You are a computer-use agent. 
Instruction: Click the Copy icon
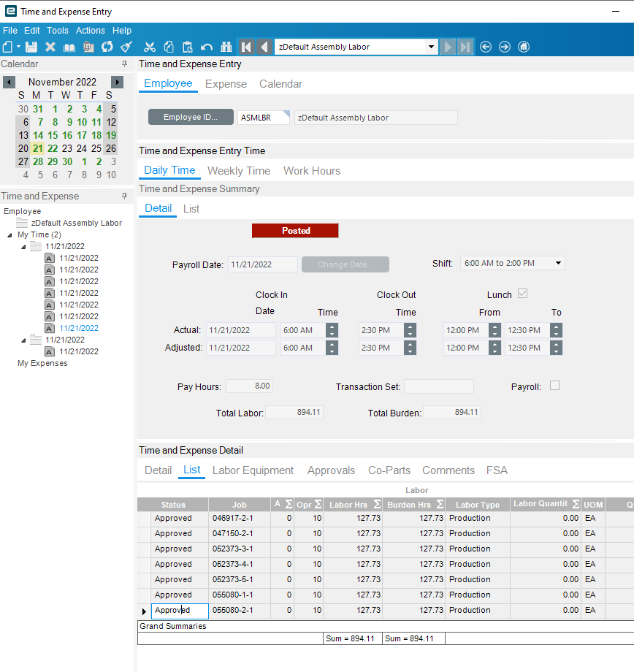(169, 47)
